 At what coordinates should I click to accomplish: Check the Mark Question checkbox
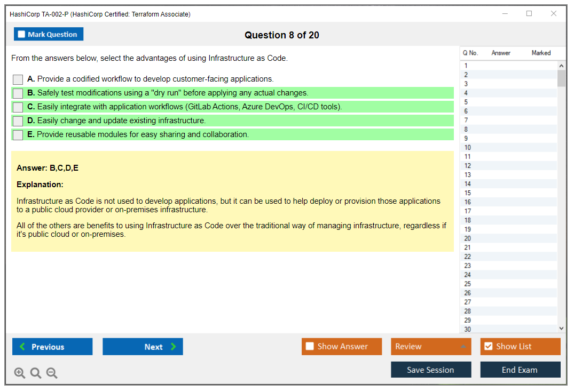22,34
